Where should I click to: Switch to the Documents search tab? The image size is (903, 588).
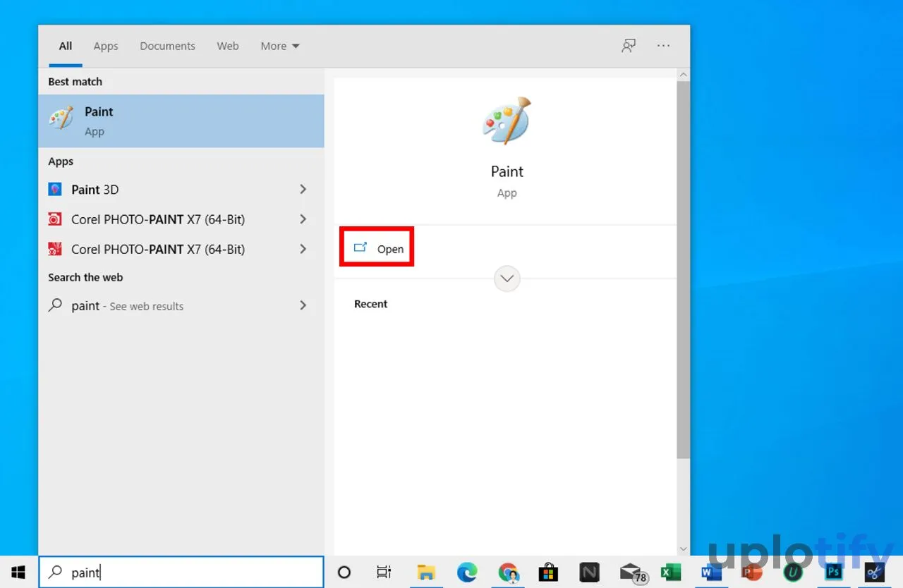pos(167,47)
